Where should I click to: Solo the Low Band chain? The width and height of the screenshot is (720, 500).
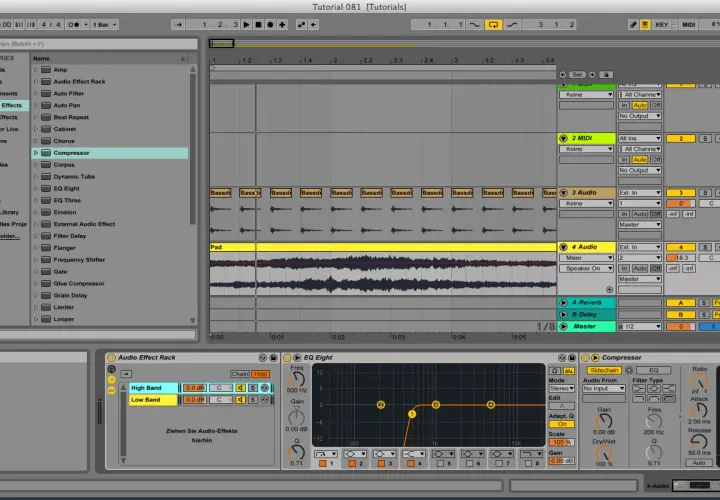[253, 400]
